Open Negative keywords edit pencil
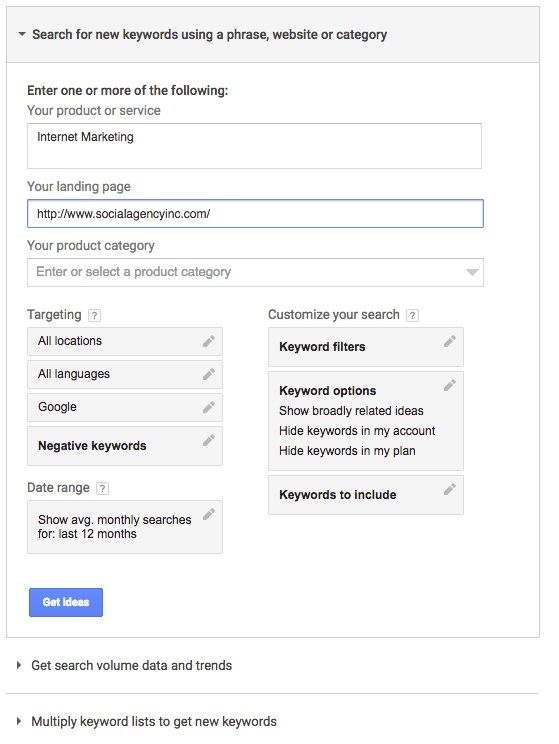The image size is (559, 744). [209, 440]
